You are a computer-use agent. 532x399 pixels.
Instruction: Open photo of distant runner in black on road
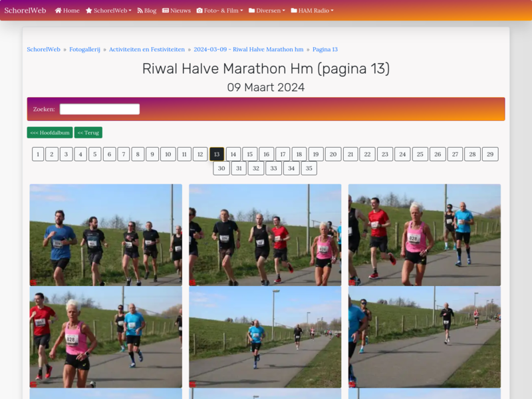pyautogui.click(x=424, y=337)
